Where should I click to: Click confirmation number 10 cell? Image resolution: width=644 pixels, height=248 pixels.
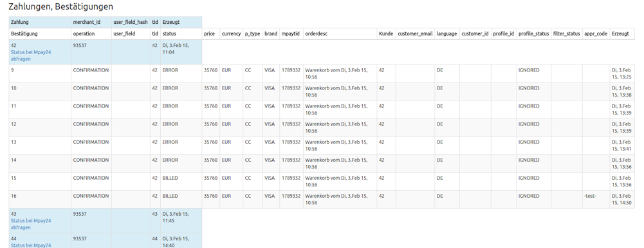pyautogui.click(x=41, y=91)
